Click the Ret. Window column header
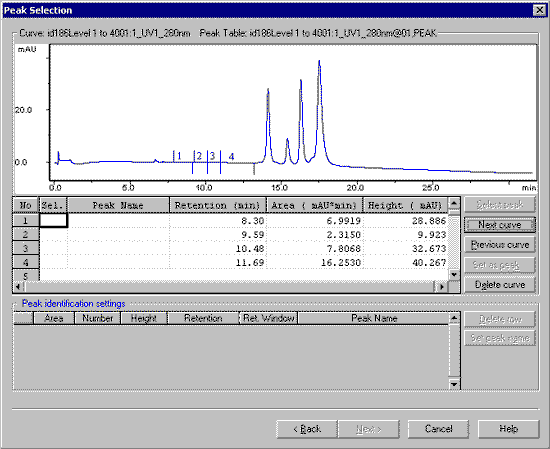Image resolution: width=550 pixels, height=449 pixels. (269, 318)
